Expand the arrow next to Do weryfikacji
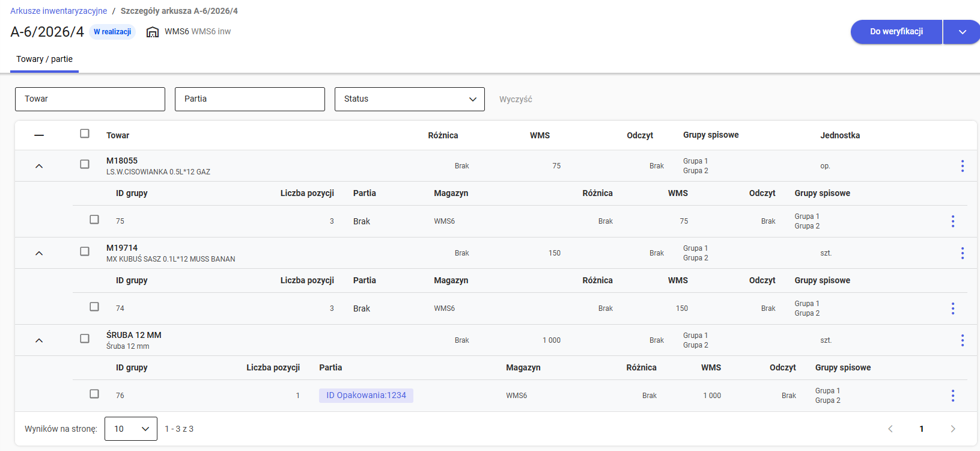 [962, 32]
